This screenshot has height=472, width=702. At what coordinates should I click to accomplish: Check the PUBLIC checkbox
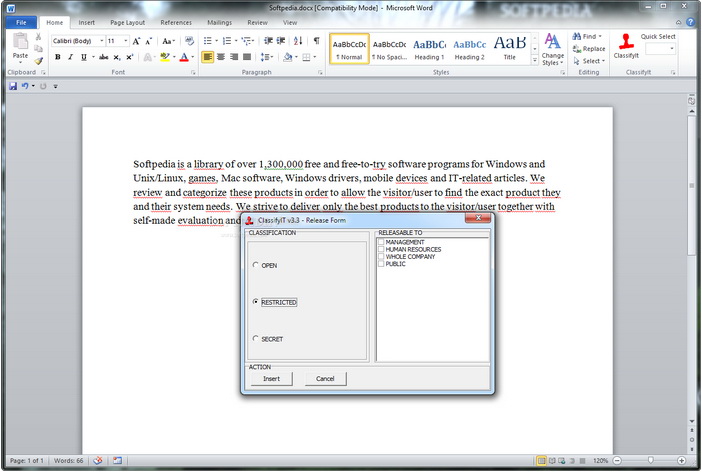pyautogui.click(x=381, y=264)
